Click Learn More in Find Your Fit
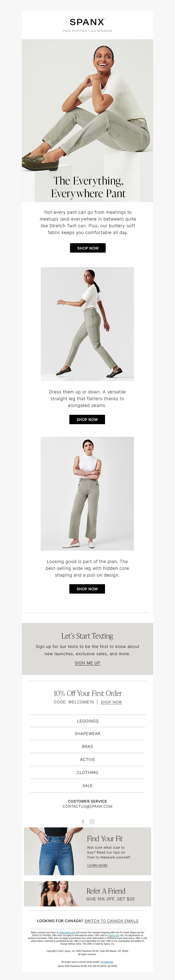 pos(97,865)
